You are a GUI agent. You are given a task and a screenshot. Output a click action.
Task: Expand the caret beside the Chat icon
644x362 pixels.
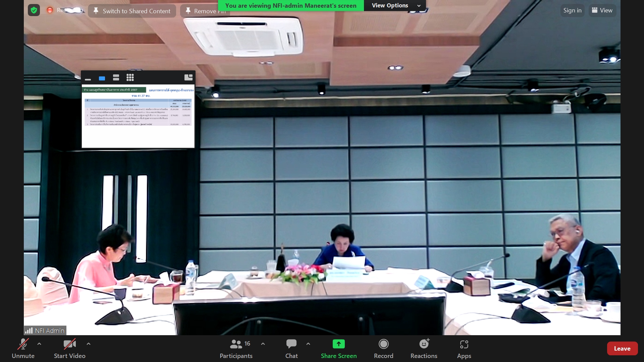308,344
